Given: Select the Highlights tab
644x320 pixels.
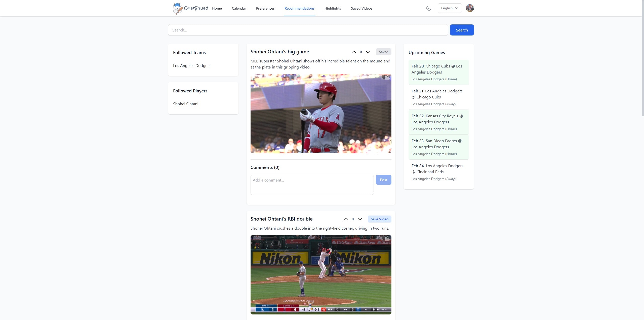Looking at the screenshot, I should (x=333, y=8).
